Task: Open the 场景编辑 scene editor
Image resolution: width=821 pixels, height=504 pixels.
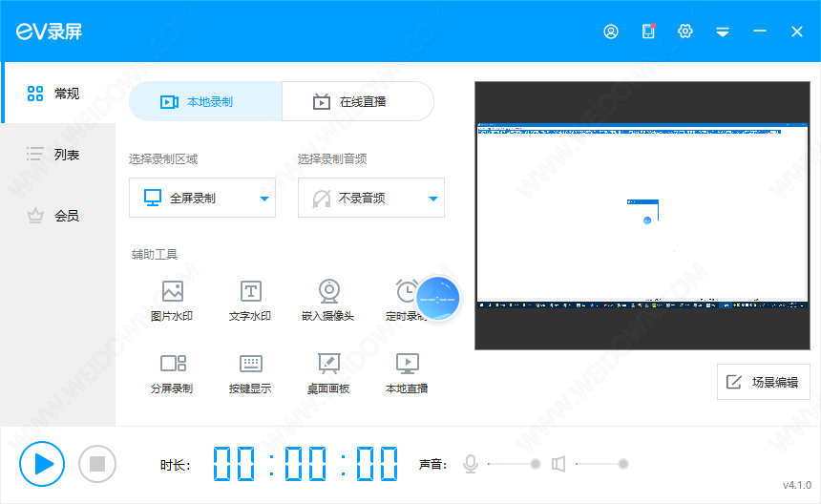Action: [764, 382]
